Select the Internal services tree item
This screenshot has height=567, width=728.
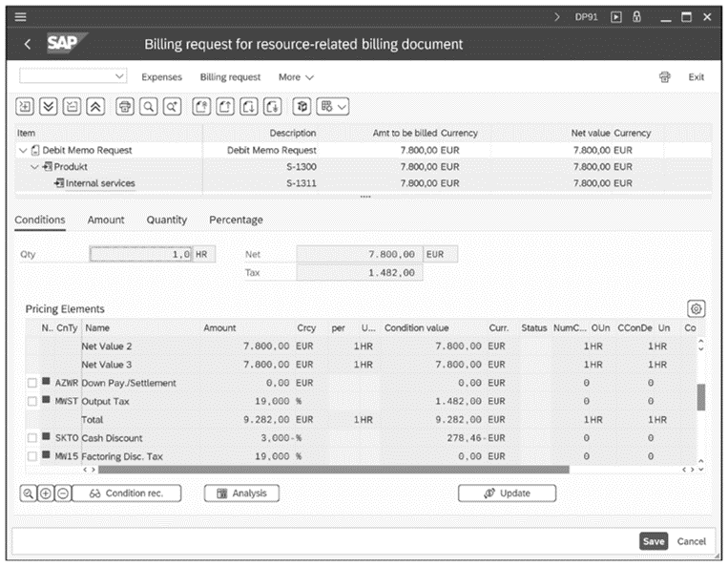click(x=100, y=183)
